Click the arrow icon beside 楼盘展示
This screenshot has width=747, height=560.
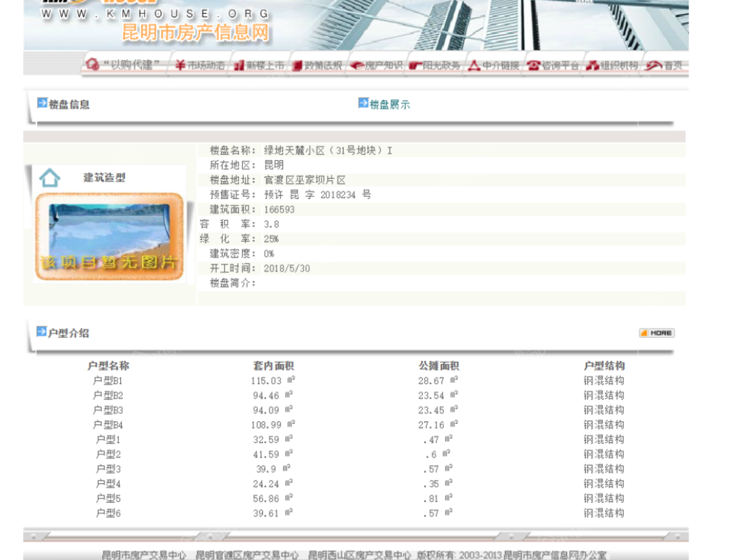[364, 103]
